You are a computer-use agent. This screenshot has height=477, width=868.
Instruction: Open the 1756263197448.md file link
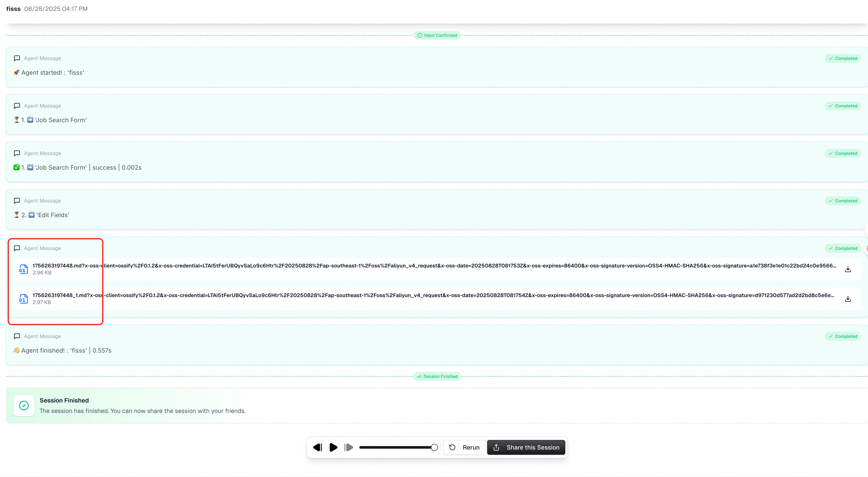click(x=434, y=266)
